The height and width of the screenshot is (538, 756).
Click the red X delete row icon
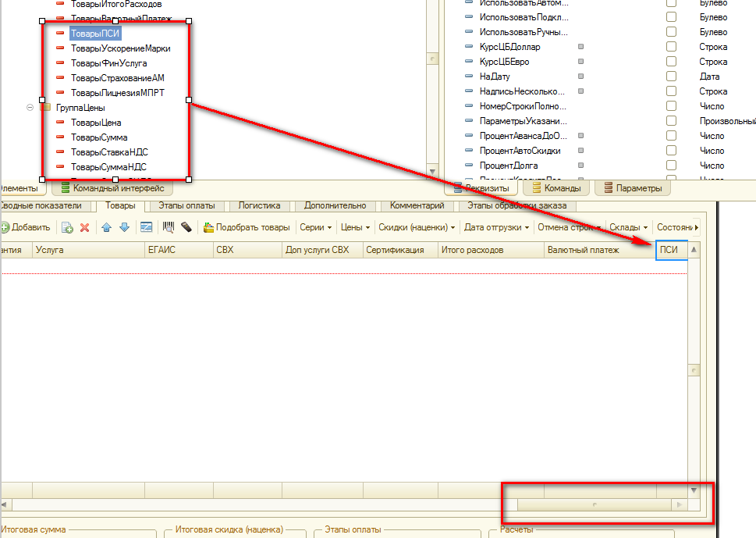[85, 227]
